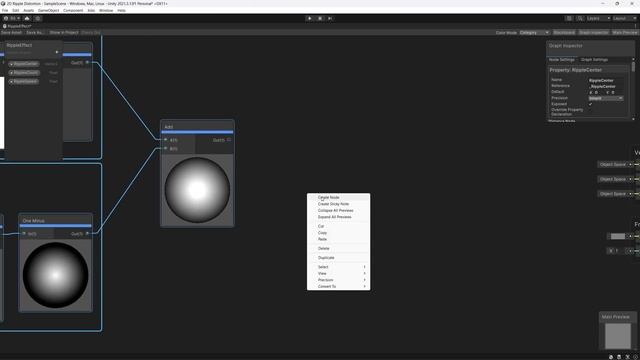Open the Precision dropdown in Graph Inspector

(x=606, y=98)
